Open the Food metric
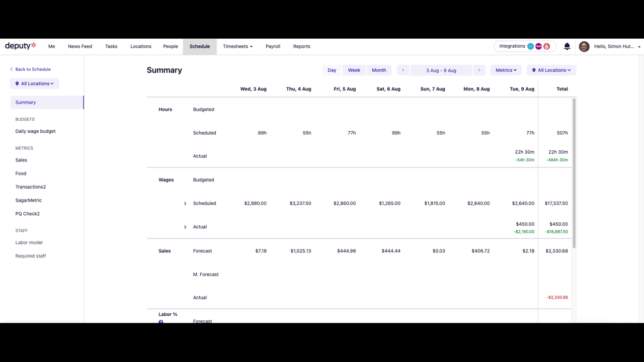 pyautogui.click(x=21, y=173)
